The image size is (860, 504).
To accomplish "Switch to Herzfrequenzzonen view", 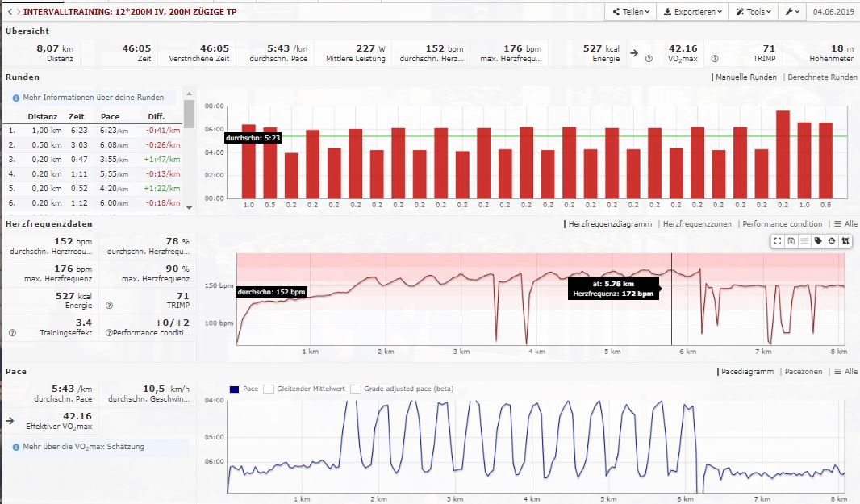I will pos(699,223).
